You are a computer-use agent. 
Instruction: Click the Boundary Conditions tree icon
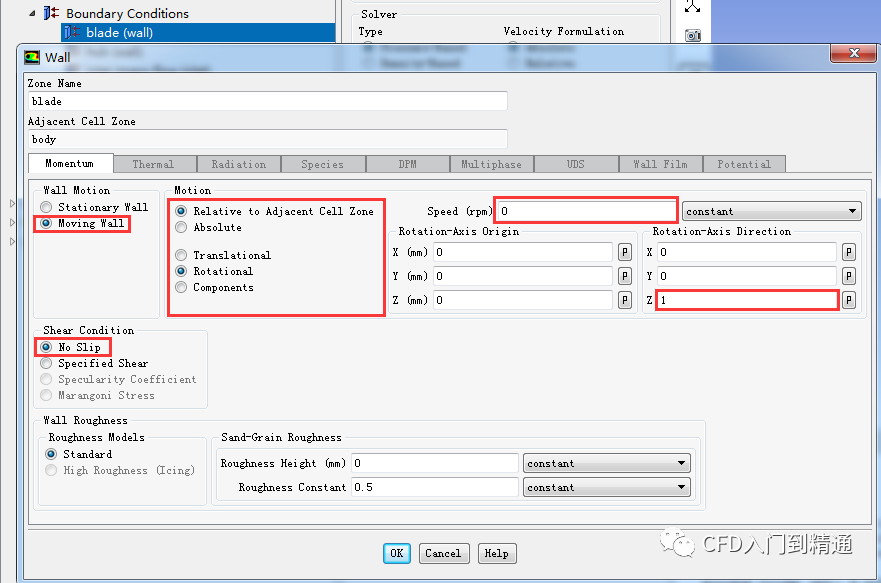[x=51, y=12]
